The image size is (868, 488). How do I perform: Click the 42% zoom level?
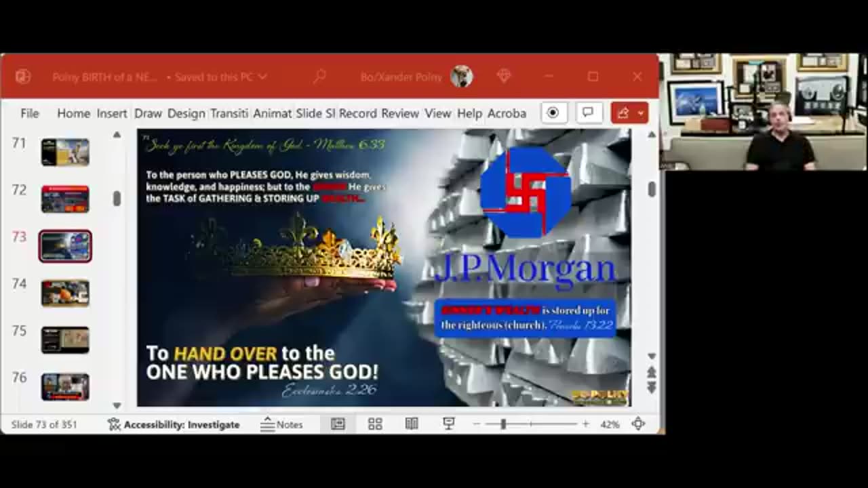click(x=610, y=424)
